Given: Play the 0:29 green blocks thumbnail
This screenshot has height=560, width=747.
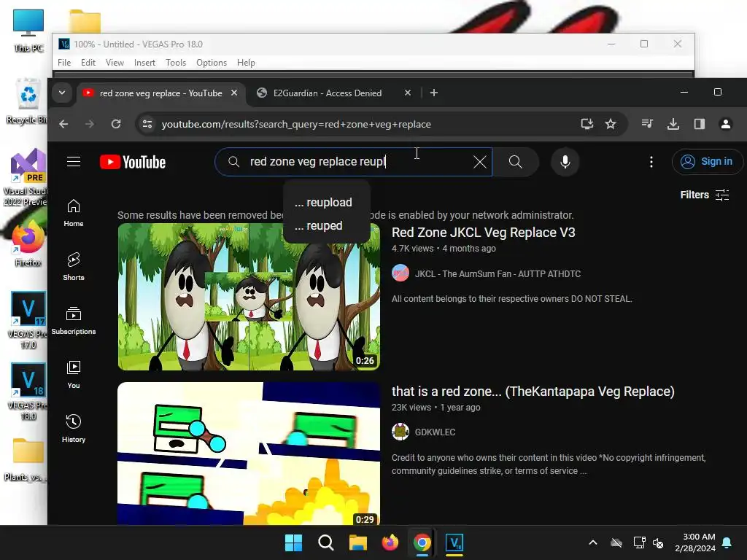Looking at the screenshot, I should [x=249, y=454].
